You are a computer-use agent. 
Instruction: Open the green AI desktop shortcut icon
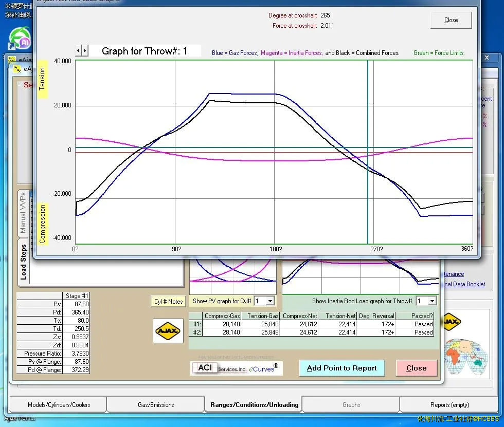19,39
